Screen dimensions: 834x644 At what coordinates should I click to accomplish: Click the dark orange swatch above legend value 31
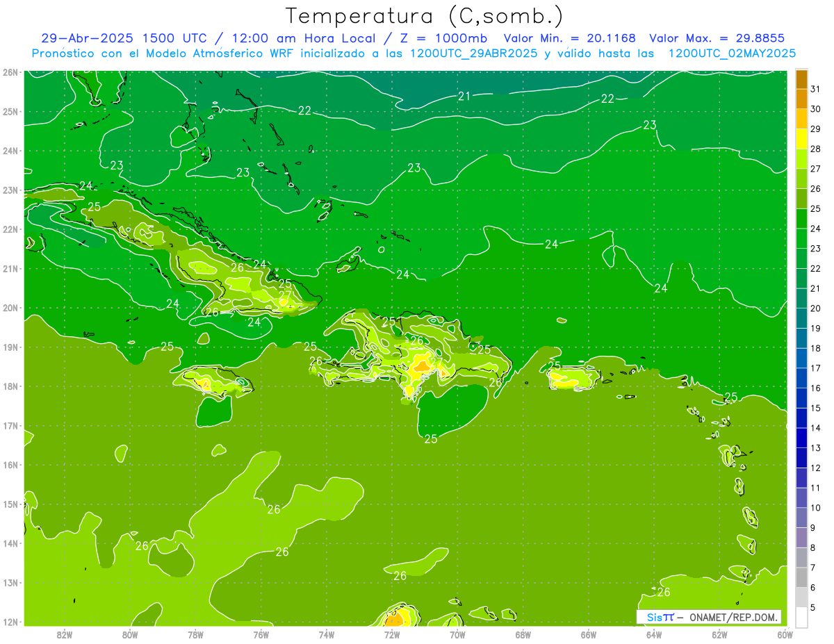coord(802,79)
